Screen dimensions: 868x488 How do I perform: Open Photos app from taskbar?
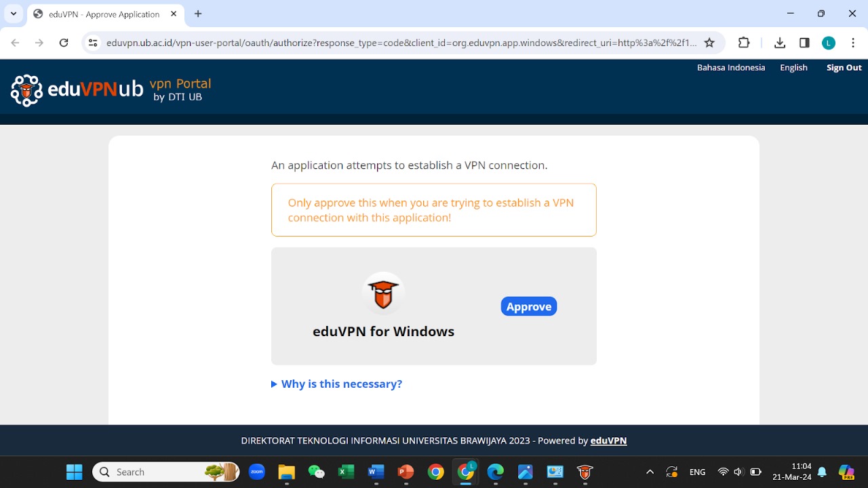pyautogui.click(x=526, y=472)
